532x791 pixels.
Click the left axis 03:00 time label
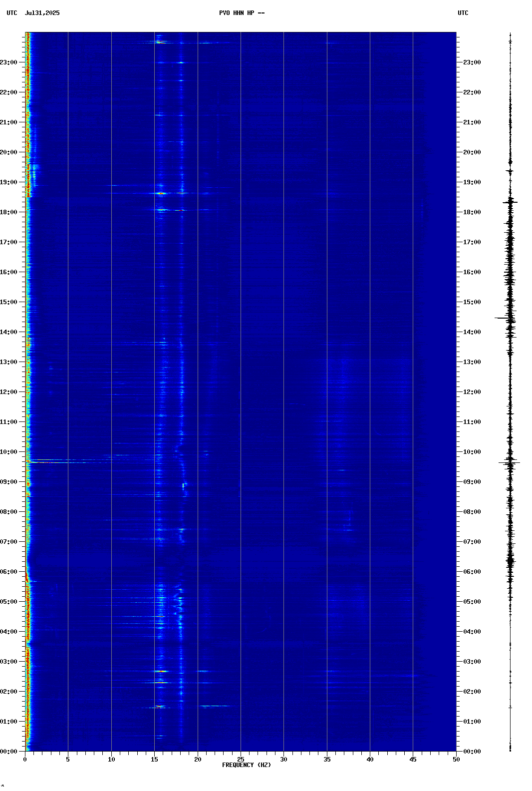8,662
